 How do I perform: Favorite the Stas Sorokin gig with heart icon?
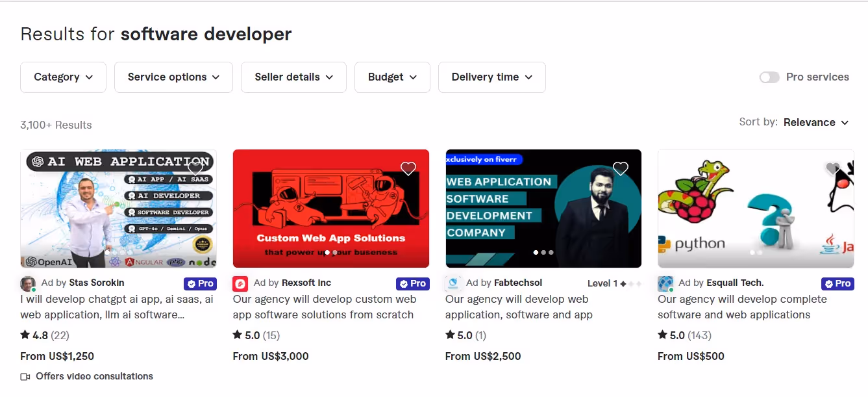pos(195,169)
